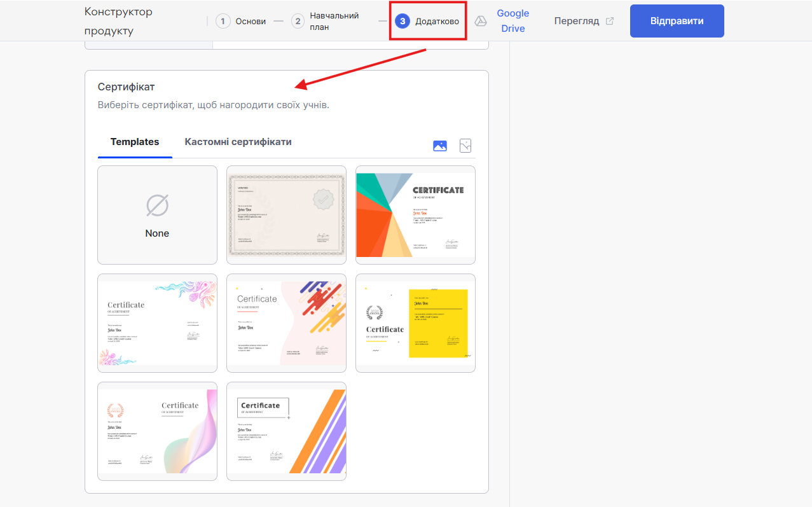Click the empty-set symbol in None tile
This screenshot has height=507, width=812.
(x=157, y=206)
